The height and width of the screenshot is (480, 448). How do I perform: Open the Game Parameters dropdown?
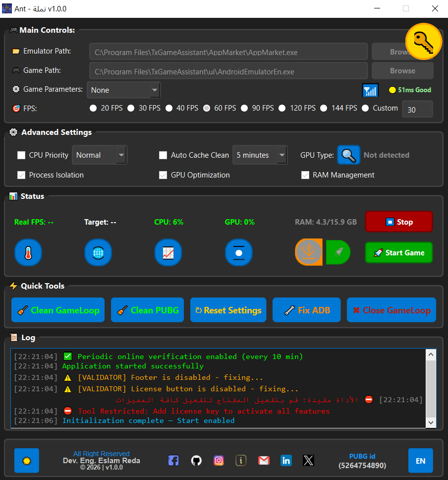pos(123,90)
